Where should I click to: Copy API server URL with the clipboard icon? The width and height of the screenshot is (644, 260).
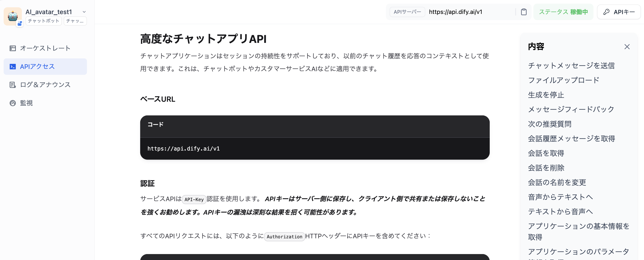point(524,12)
